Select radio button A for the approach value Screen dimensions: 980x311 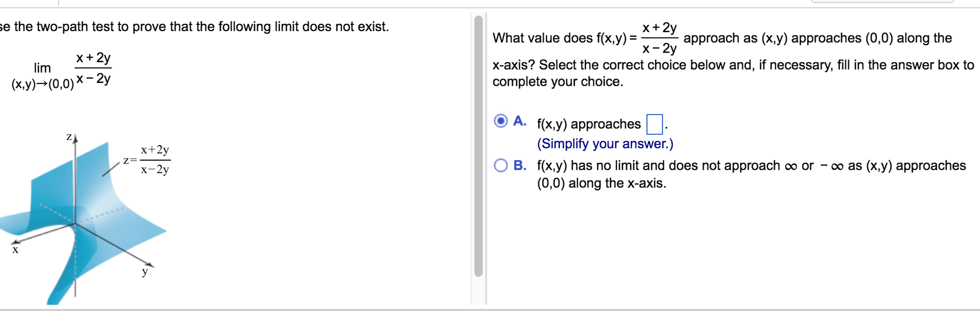coord(500,121)
